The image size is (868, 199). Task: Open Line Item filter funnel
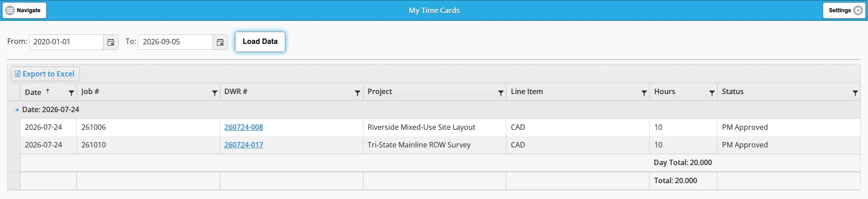(644, 93)
